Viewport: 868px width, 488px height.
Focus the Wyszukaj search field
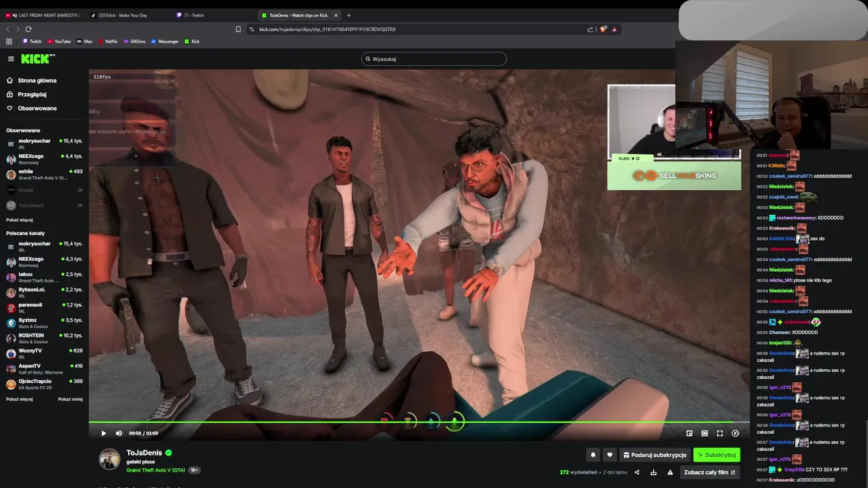434,59
